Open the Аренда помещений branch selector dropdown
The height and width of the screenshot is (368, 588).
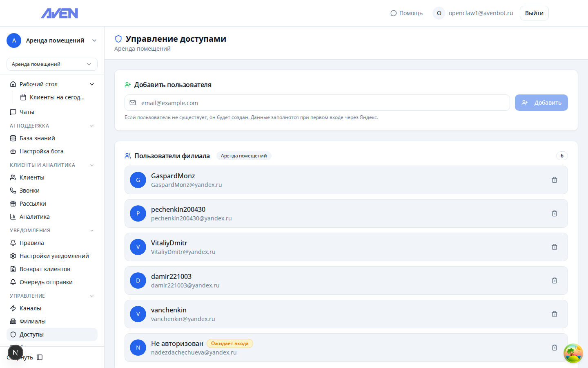tap(52, 64)
